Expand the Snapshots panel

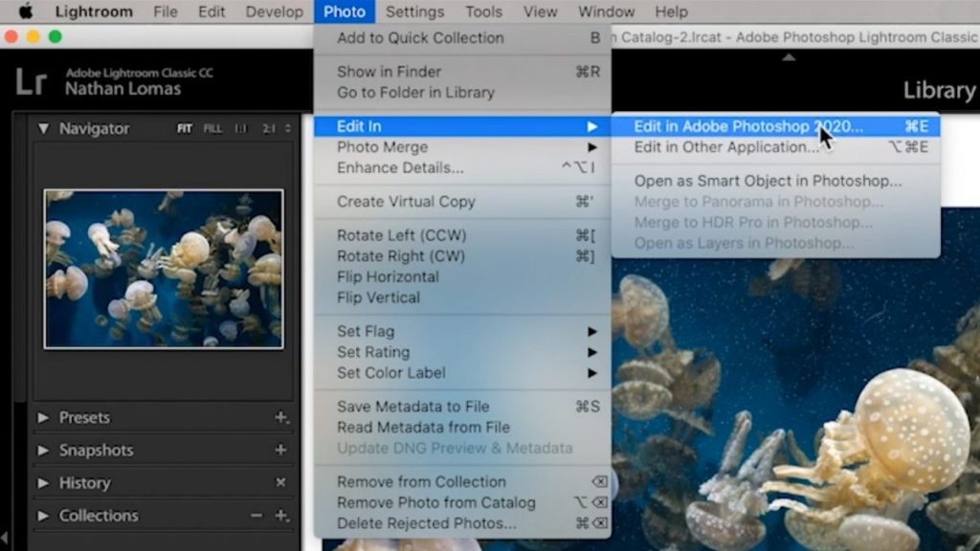tap(43, 451)
